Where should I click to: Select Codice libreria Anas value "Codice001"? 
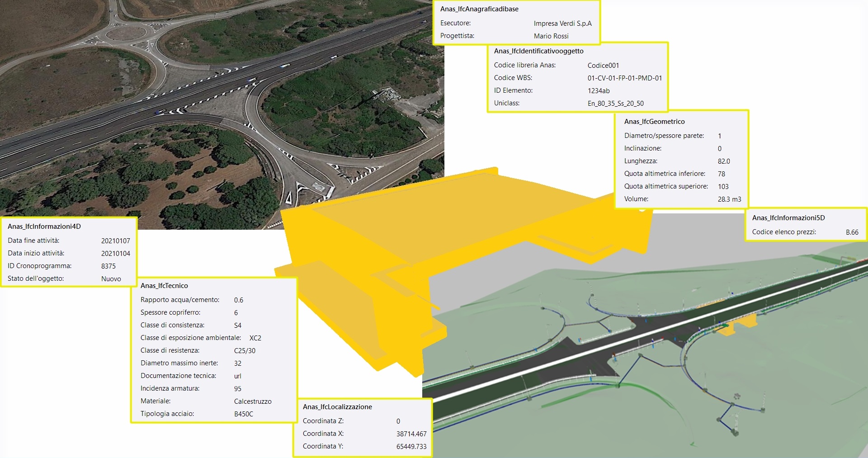(603, 65)
